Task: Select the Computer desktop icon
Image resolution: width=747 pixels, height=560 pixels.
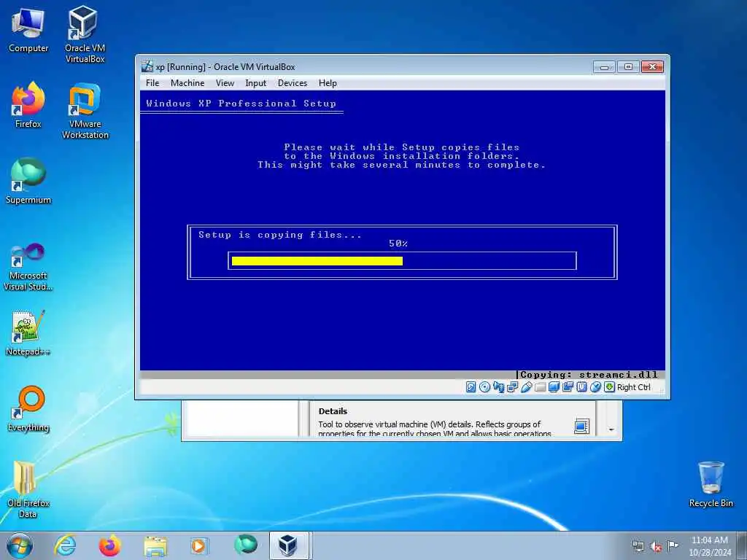Action: pyautogui.click(x=28, y=30)
